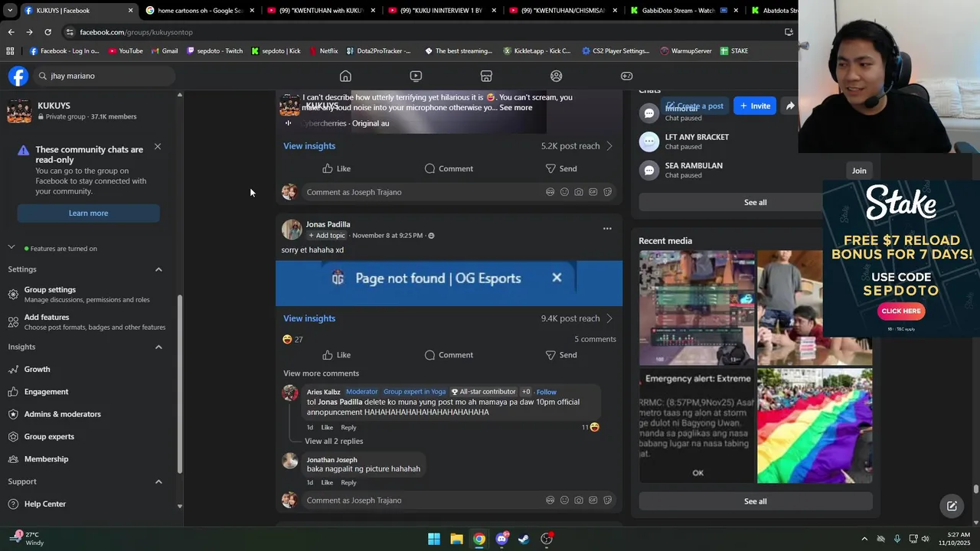Open Engagement in Insights menu
The height and width of the screenshot is (551, 980).
coord(46,392)
